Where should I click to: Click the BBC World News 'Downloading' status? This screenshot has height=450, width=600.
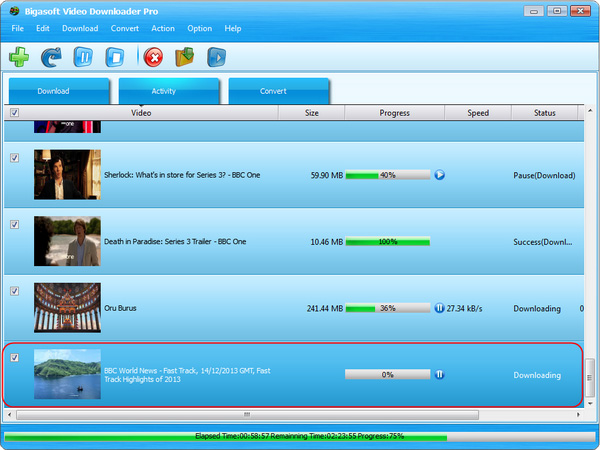[537, 375]
